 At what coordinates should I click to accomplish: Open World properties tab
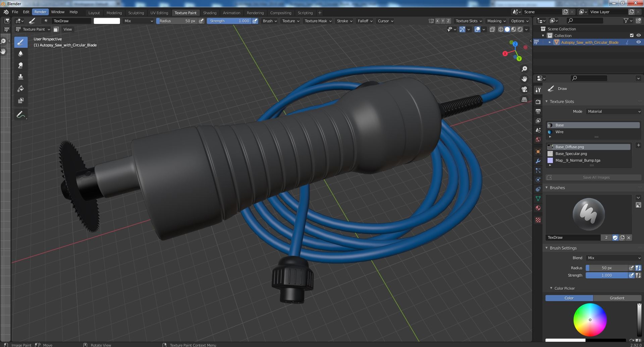538,139
